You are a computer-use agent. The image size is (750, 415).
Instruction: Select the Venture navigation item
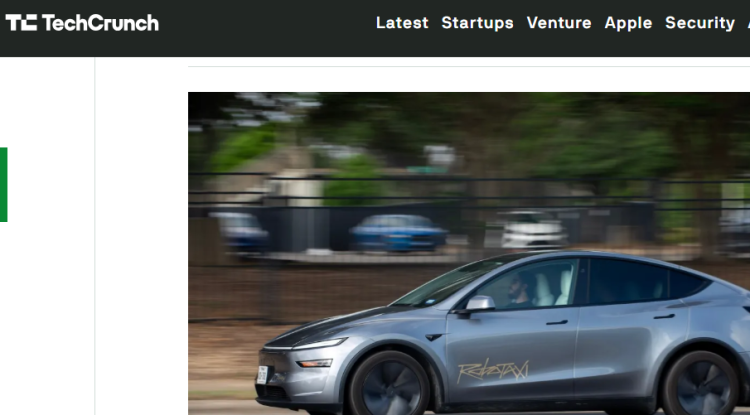(559, 22)
